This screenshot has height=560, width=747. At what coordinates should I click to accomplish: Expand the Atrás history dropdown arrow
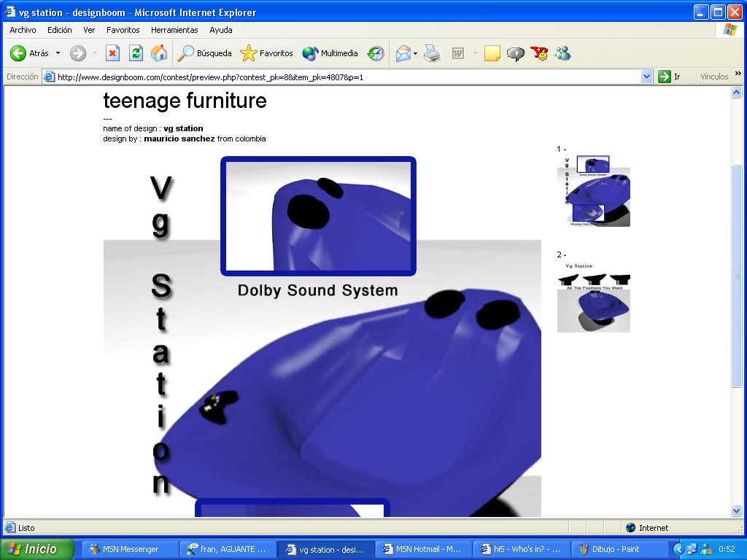tap(58, 53)
